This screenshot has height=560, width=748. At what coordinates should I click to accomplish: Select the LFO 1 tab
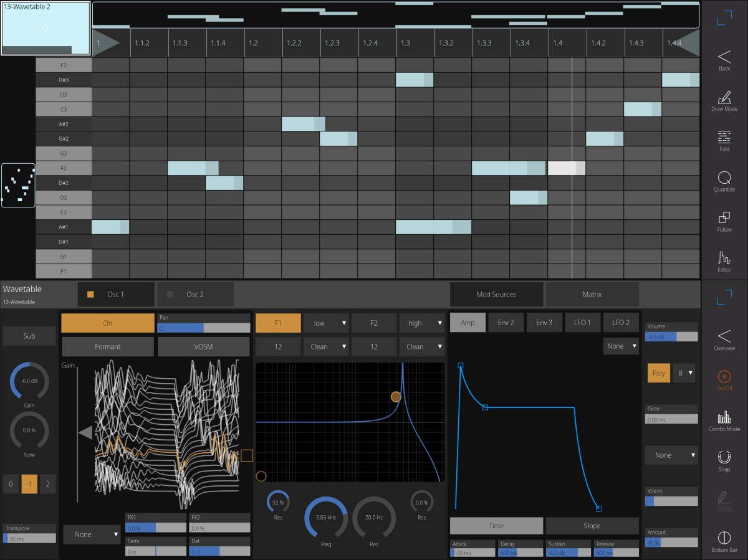click(x=583, y=322)
